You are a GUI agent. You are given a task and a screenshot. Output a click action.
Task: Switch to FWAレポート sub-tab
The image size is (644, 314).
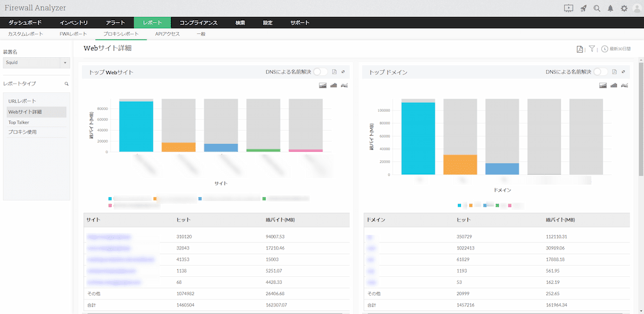[73, 34]
